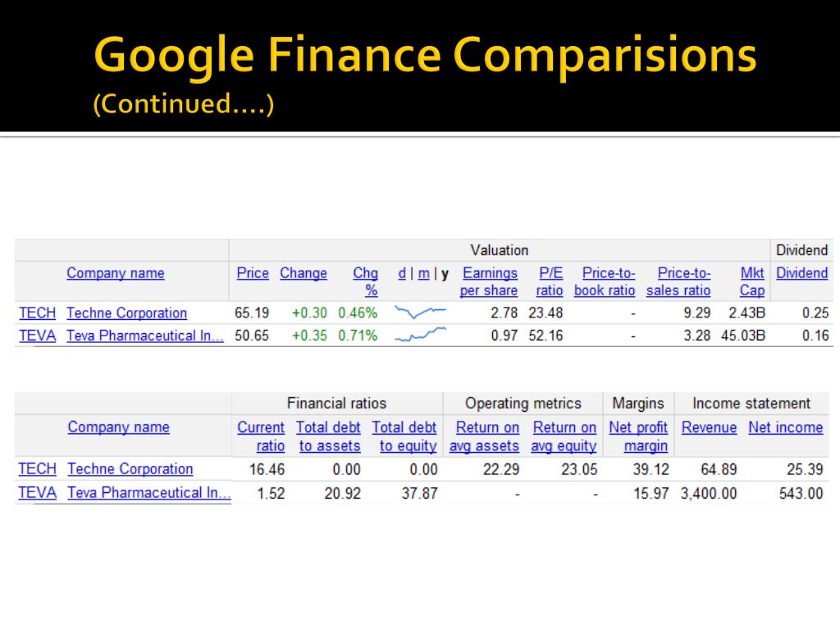Select Teva market cap 45.03B

tap(743, 336)
